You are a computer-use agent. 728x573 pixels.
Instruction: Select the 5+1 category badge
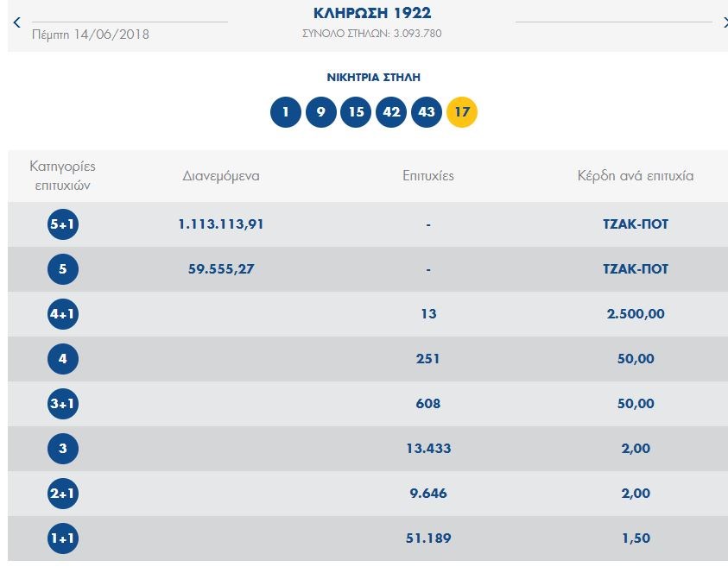[x=62, y=224]
